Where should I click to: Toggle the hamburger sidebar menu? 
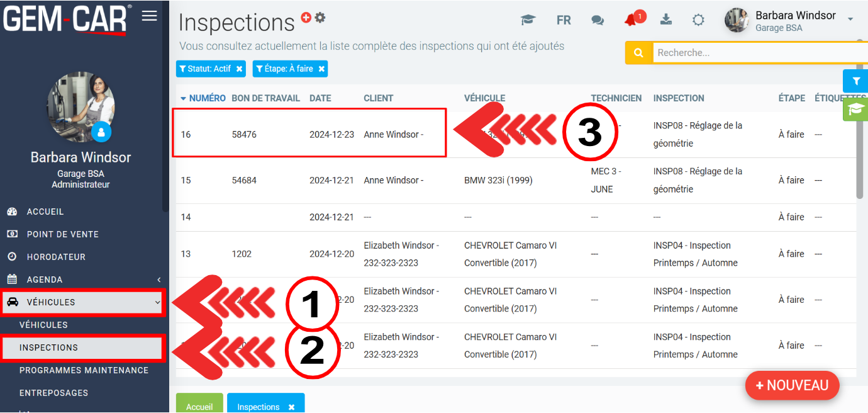(x=149, y=16)
